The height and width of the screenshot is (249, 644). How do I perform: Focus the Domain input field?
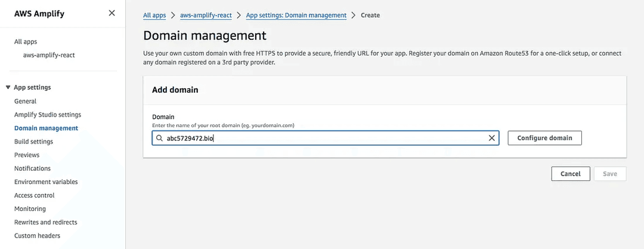326,139
